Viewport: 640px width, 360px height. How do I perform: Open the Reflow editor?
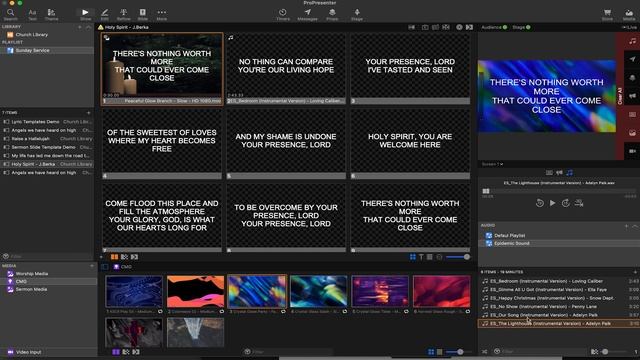(124, 14)
